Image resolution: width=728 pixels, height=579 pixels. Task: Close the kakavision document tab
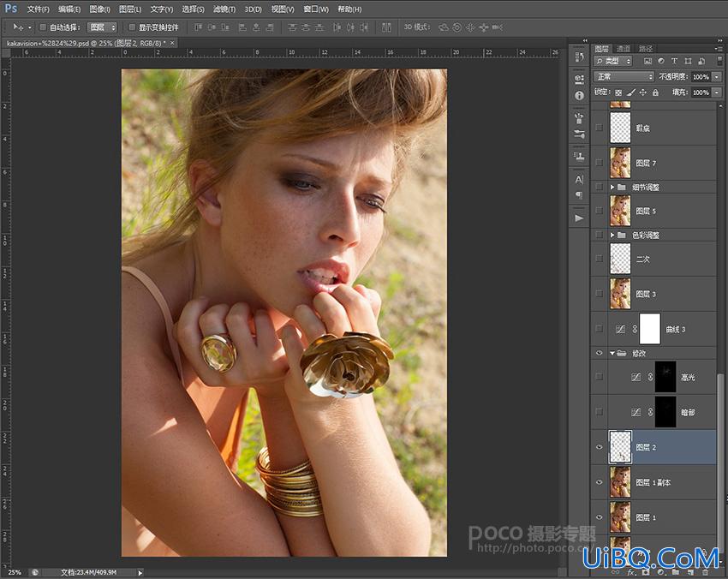tap(172, 43)
